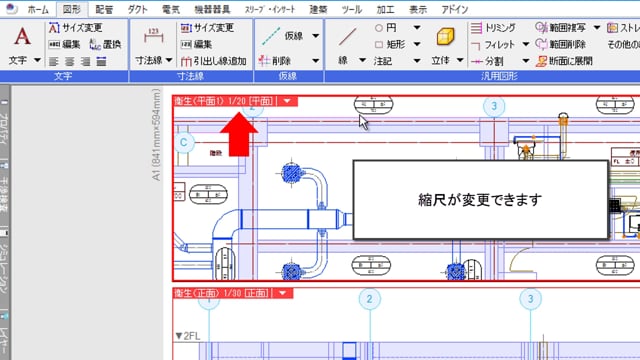Click the dimension 編集 button
Image resolution: width=640 pixels, height=360 pixels.
click(196, 44)
